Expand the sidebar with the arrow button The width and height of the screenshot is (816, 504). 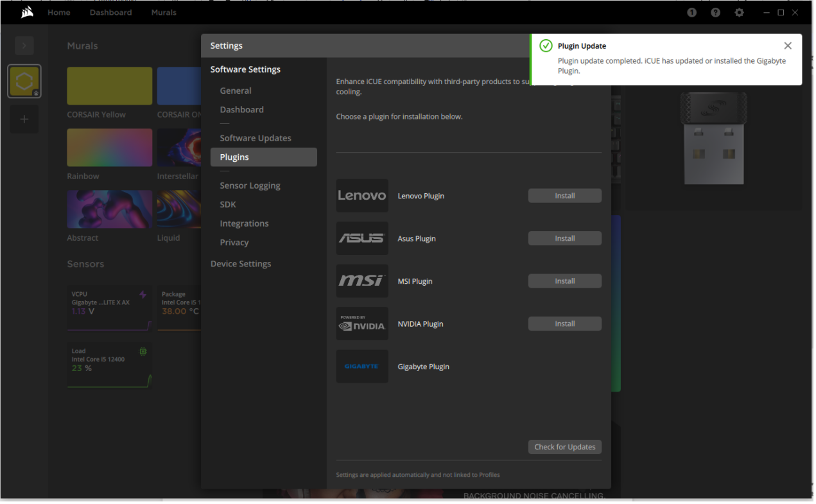click(x=24, y=46)
